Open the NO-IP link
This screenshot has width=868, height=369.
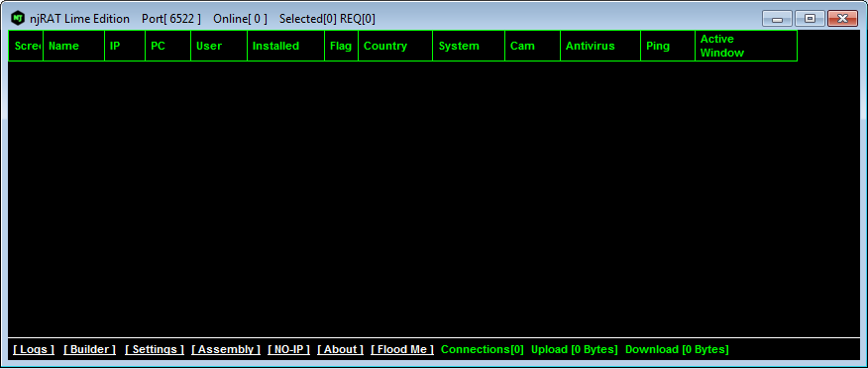[x=289, y=349]
